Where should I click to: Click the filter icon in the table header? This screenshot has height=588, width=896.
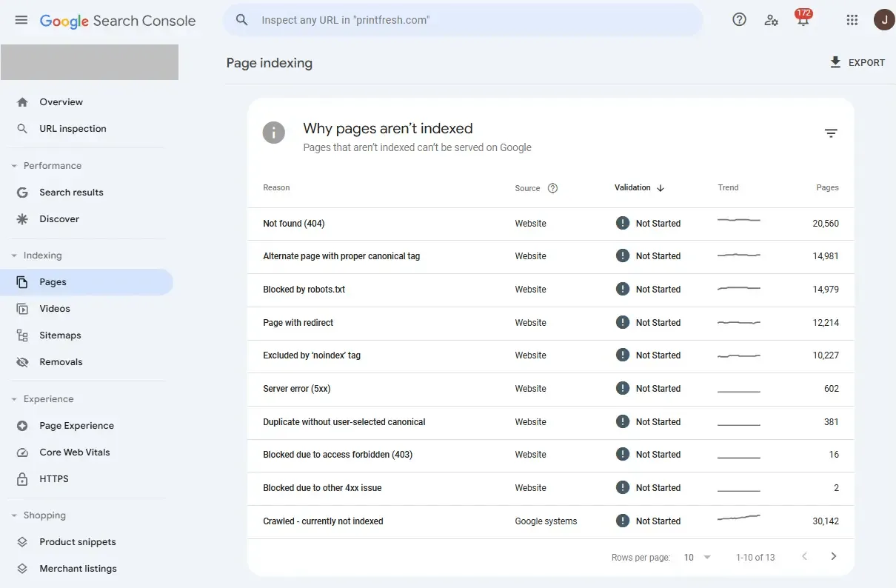pyautogui.click(x=831, y=133)
